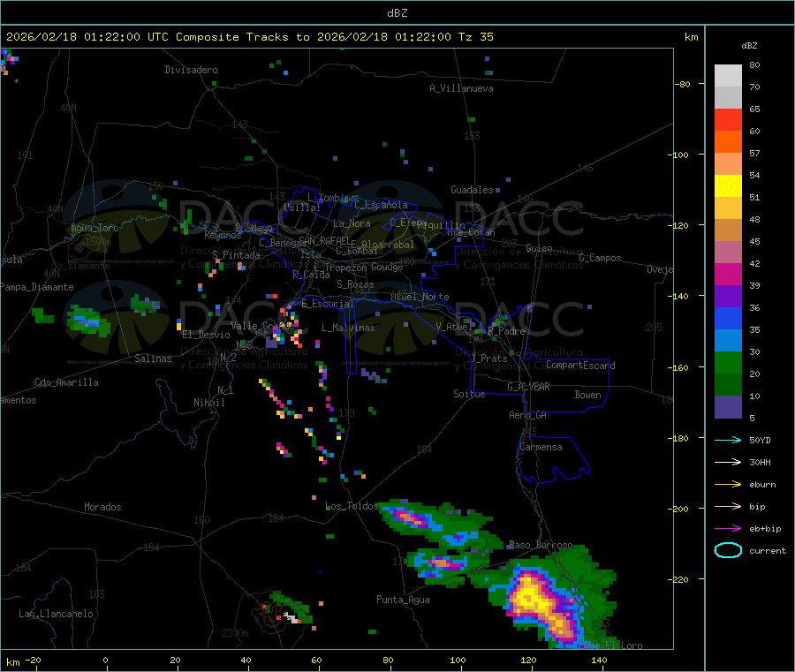Image resolution: width=795 pixels, height=672 pixels.
Task: Click the Los_Toldos map label
Action: (x=352, y=506)
